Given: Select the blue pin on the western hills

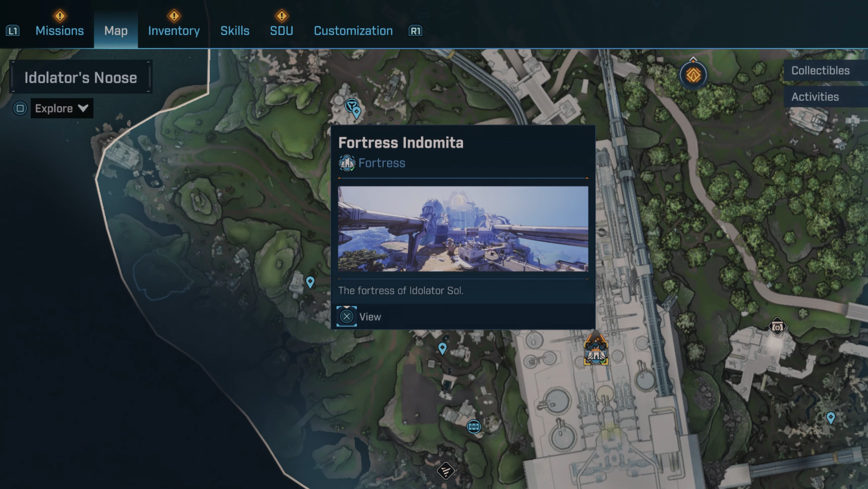Looking at the screenshot, I should point(310,282).
